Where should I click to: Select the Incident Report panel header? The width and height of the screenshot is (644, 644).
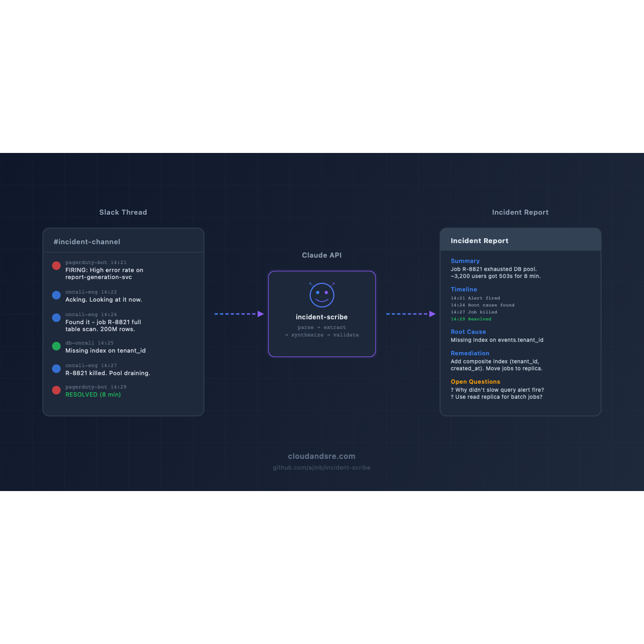pyautogui.click(x=479, y=240)
